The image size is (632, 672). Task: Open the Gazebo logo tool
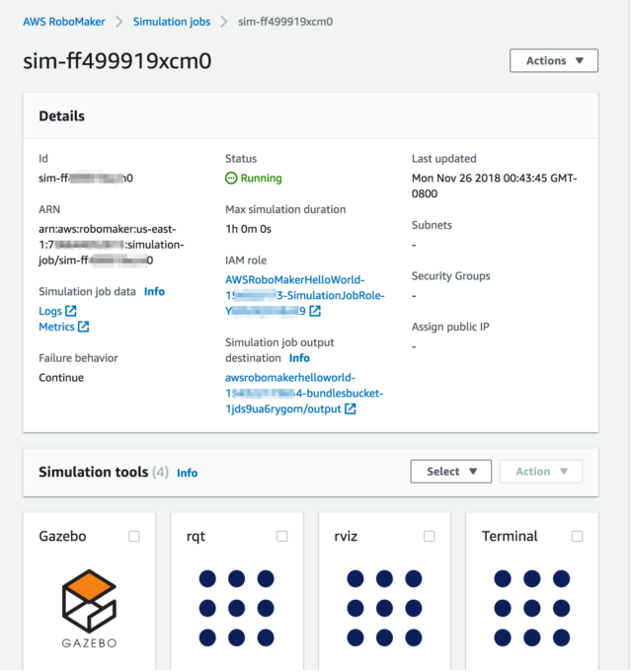pyautogui.click(x=89, y=608)
